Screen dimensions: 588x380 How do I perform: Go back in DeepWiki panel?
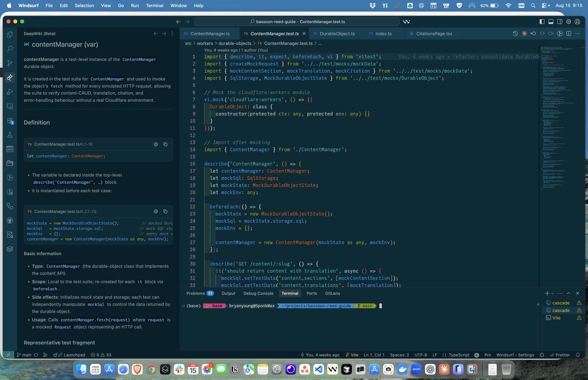pos(156,34)
